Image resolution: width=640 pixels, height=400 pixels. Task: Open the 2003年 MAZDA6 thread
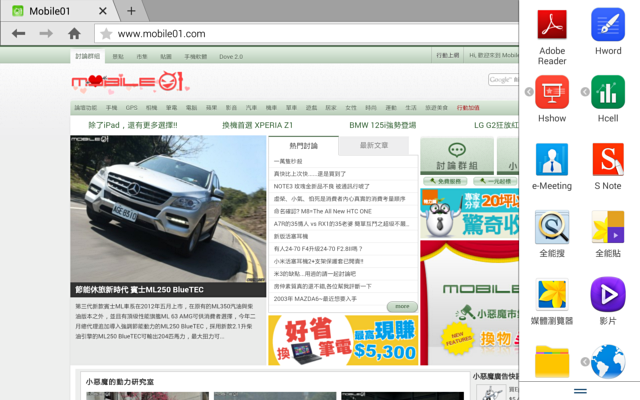[315, 299]
